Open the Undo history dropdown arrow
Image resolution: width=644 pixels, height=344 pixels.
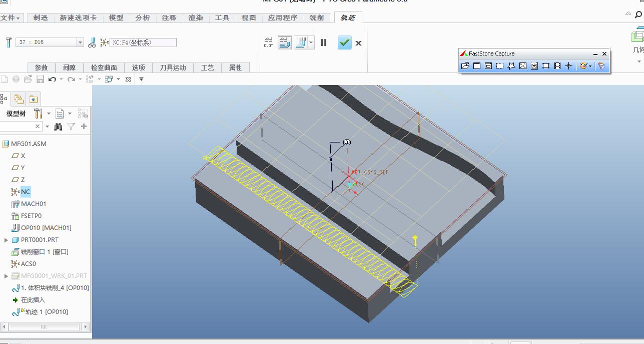tap(61, 79)
